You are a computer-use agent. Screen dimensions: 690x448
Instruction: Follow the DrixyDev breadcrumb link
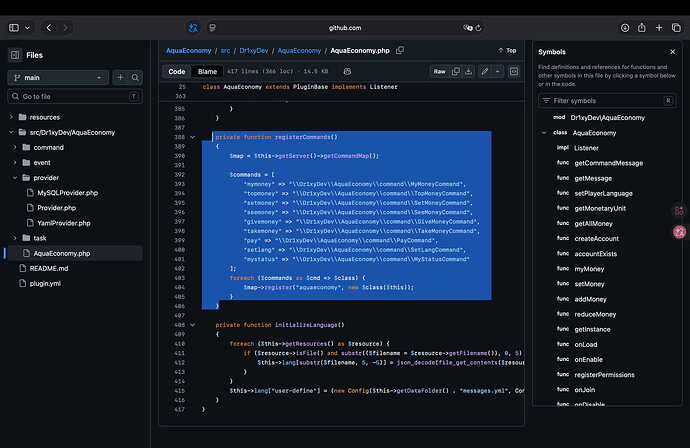tap(253, 51)
